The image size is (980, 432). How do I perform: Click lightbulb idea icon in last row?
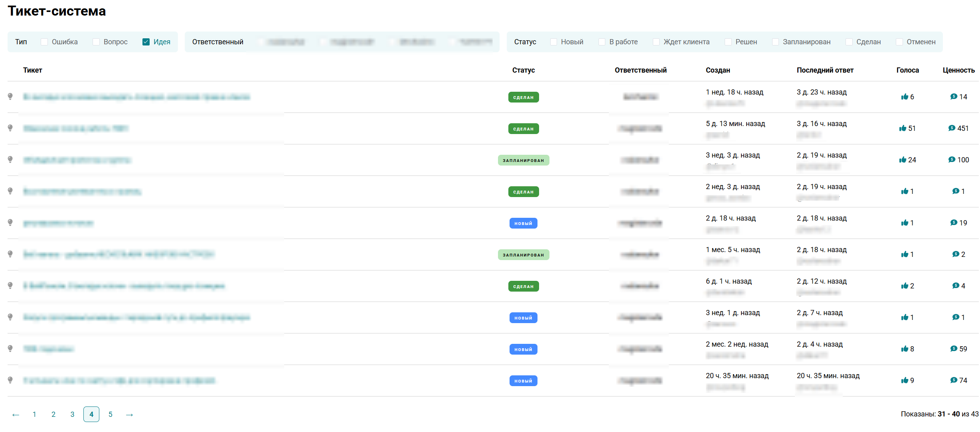[10, 380]
